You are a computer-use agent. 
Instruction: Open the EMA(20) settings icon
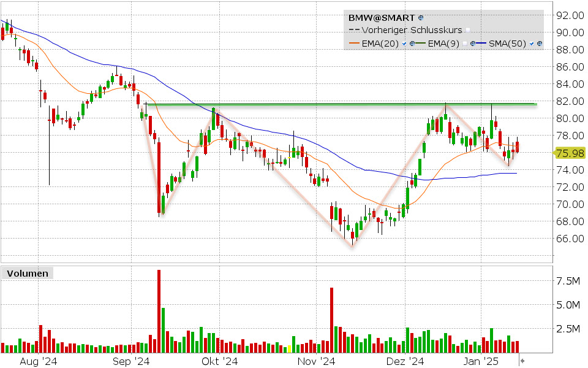(x=412, y=44)
